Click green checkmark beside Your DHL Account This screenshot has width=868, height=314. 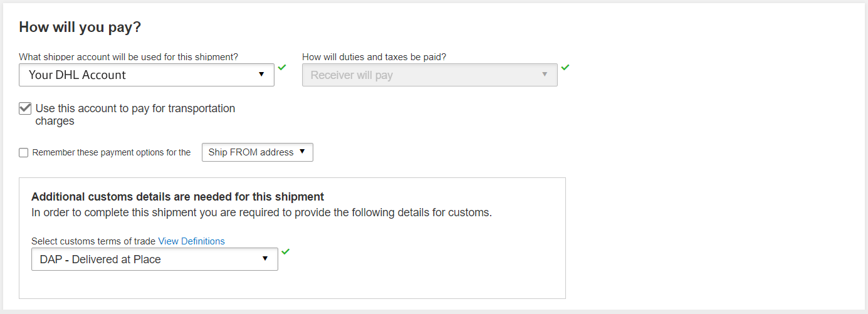282,67
